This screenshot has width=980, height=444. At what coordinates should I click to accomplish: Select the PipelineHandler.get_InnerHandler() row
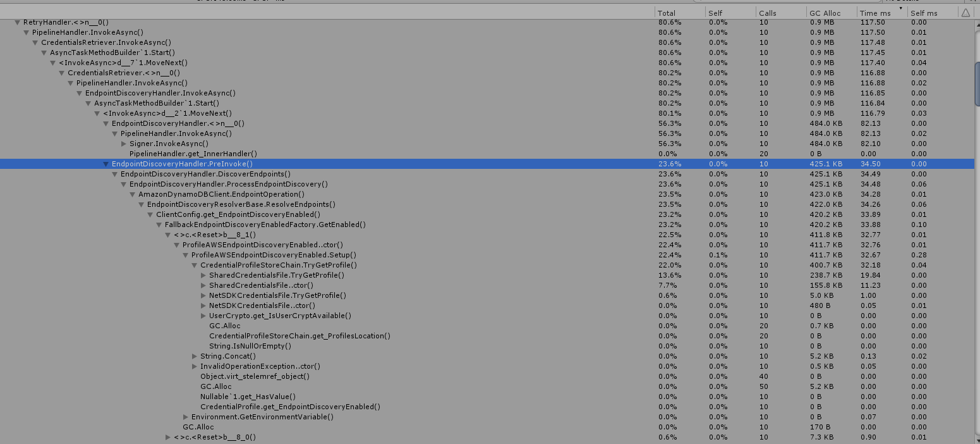(x=487, y=154)
